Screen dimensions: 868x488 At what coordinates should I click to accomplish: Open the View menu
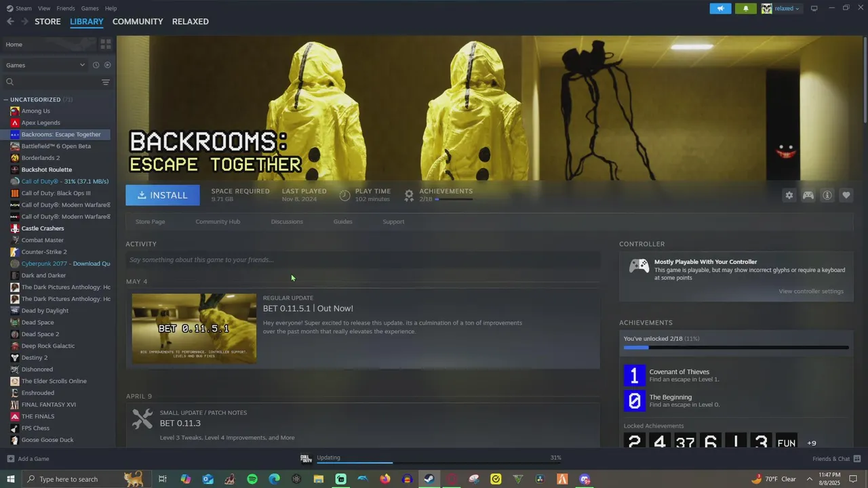click(x=44, y=8)
